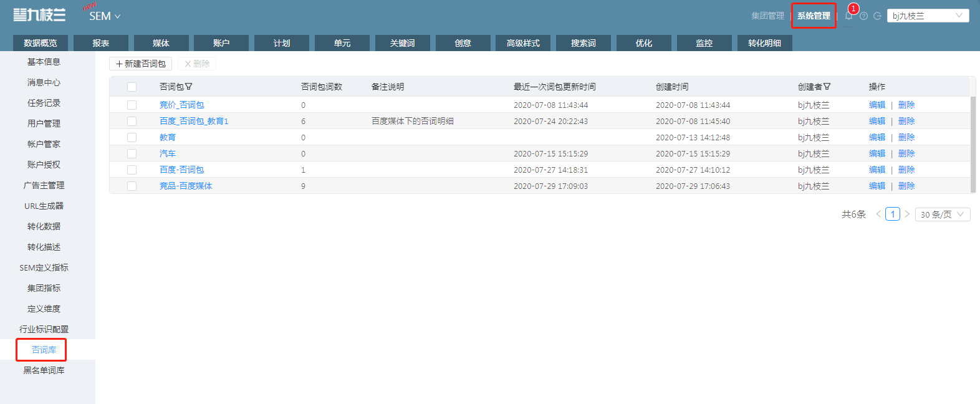Open the 竞品-百度媒体 link
Viewport: 980px width, 404px height.
[x=186, y=186]
